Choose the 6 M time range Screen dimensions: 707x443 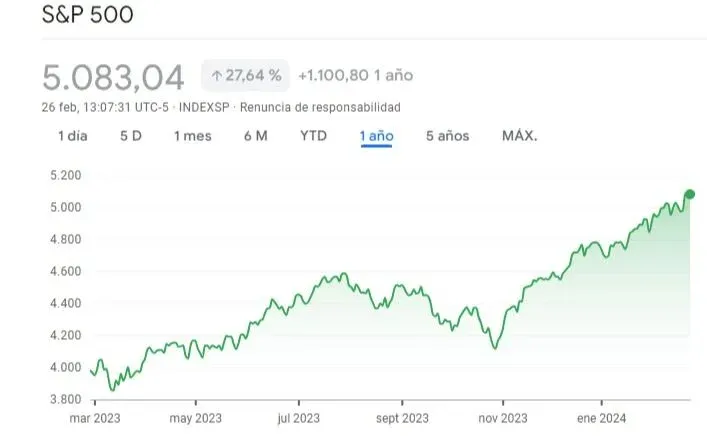255,136
